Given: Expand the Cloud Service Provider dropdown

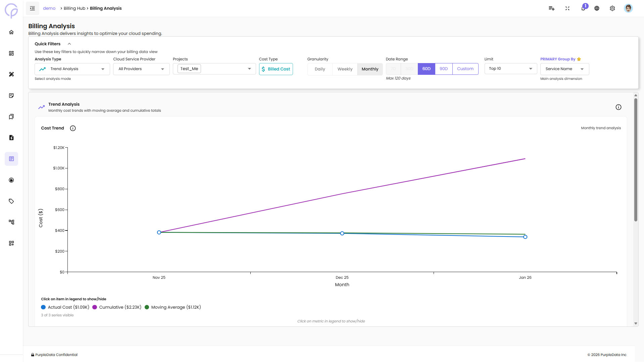Looking at the screenshot, I should (x=141, y=69).
